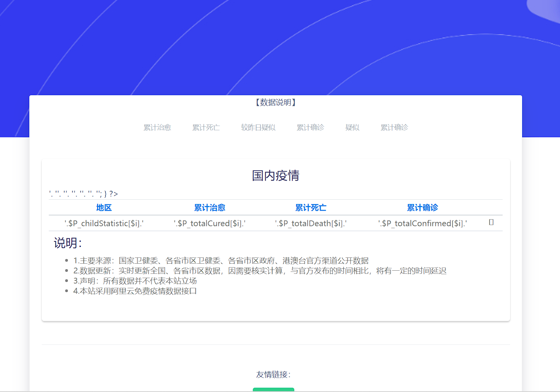Click the 国内疫情 section title

276,176
